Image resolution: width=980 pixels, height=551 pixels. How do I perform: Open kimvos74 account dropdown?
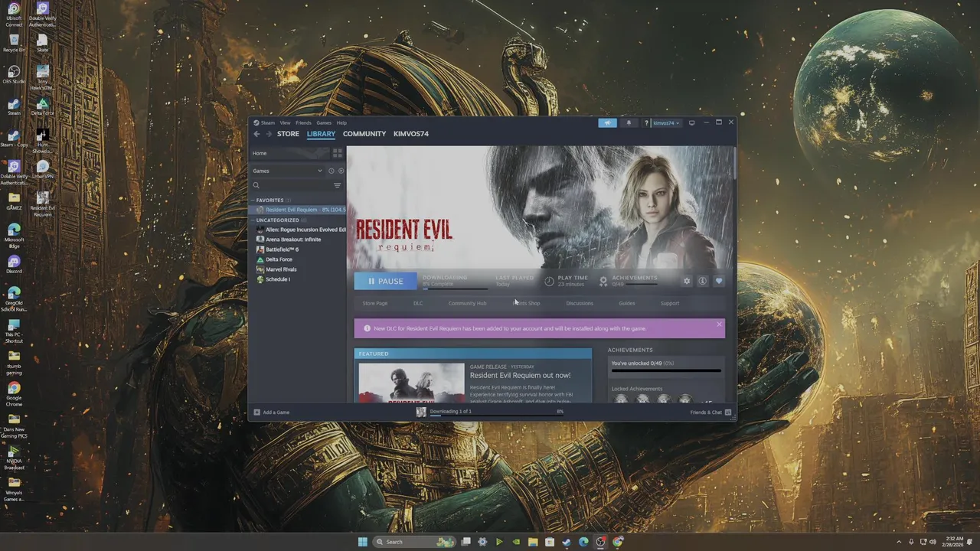coord(666,122)
